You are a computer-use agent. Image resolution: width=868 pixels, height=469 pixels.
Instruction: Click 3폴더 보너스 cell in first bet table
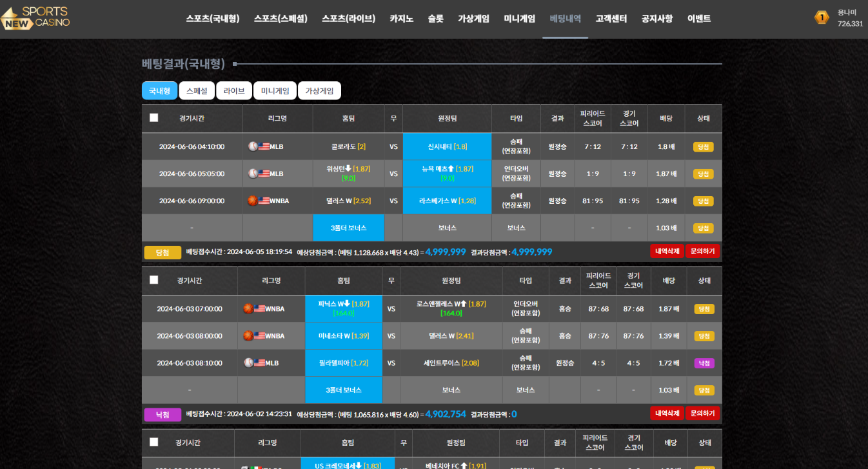coord(348,228)
